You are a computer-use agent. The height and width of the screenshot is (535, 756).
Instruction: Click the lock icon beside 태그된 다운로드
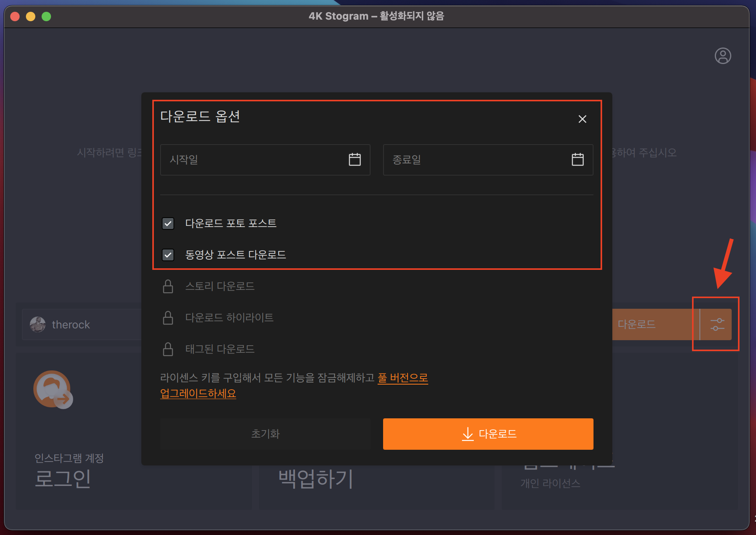click(168, 349)
